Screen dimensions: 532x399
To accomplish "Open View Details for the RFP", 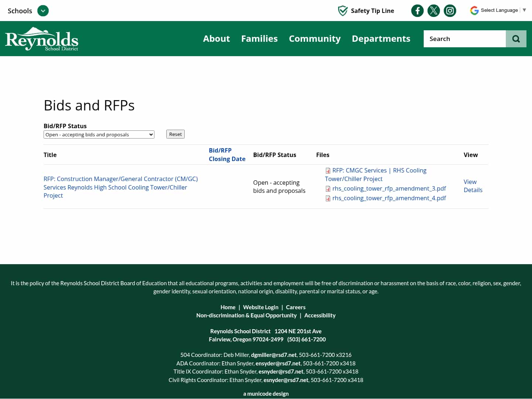I will click(473, 186).
